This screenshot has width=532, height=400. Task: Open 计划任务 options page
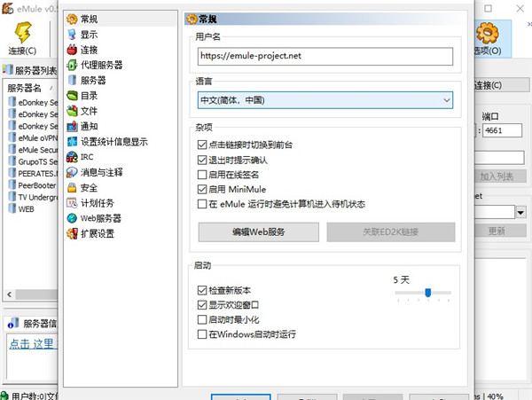tap(97, 203)
